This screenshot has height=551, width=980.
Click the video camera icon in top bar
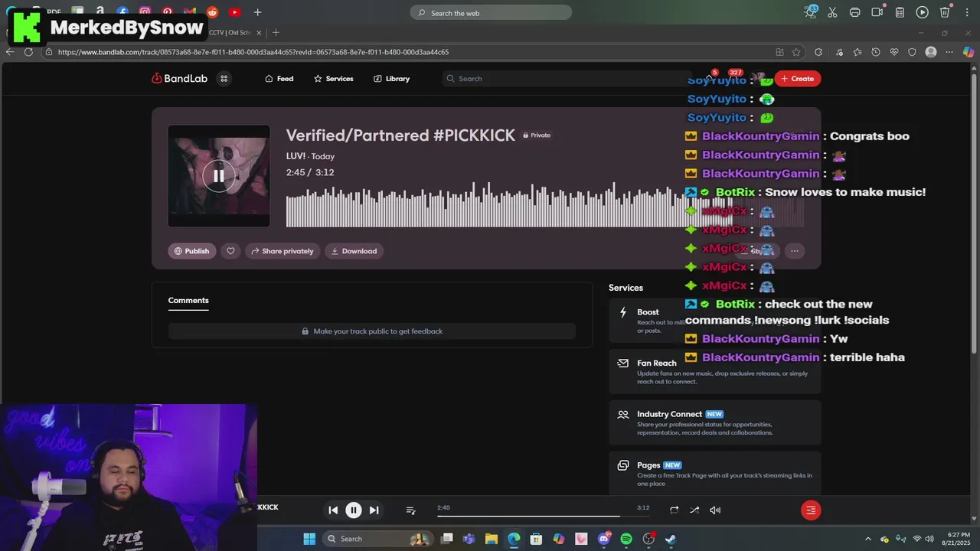[877, 12]
